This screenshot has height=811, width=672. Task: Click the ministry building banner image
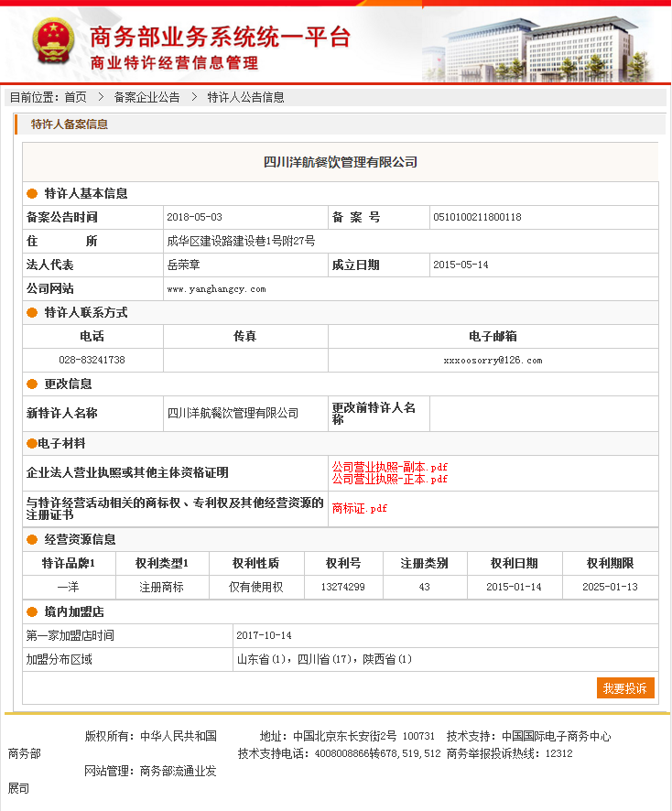(x=537, y=48)
